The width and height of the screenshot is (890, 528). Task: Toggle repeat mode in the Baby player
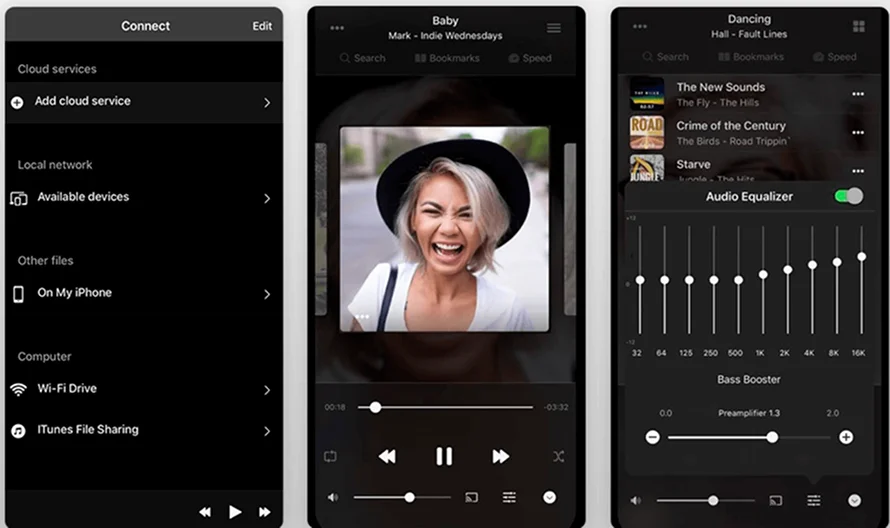[331, 456]
